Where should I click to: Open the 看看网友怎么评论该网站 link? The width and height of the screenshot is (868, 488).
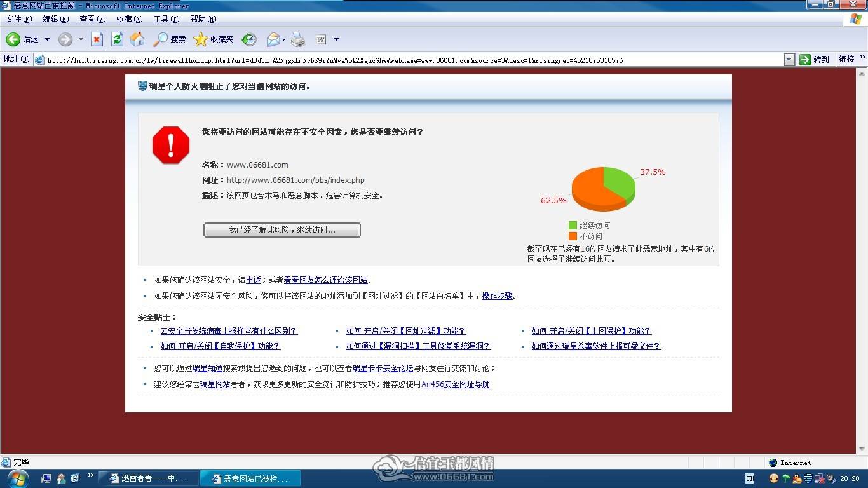pyautogui.click(x=326, y=280)
